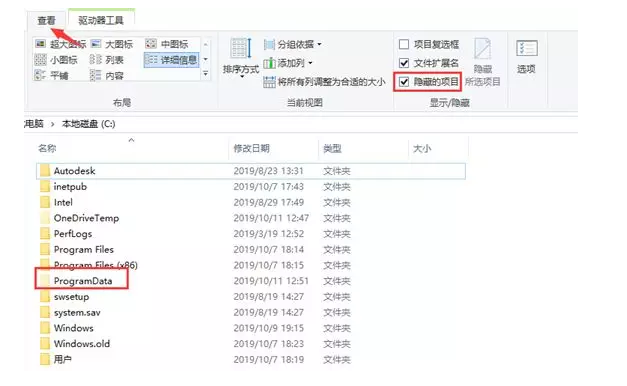Click date 2019/10/11 12:47

coord(271,218)
